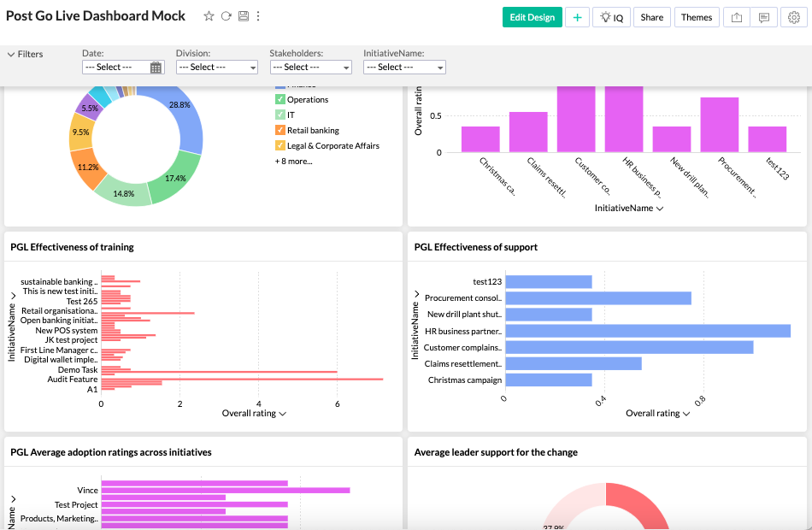Click the 'Test 265' axis label
Screen dimensions: 812x530
(x=82, y=302)
